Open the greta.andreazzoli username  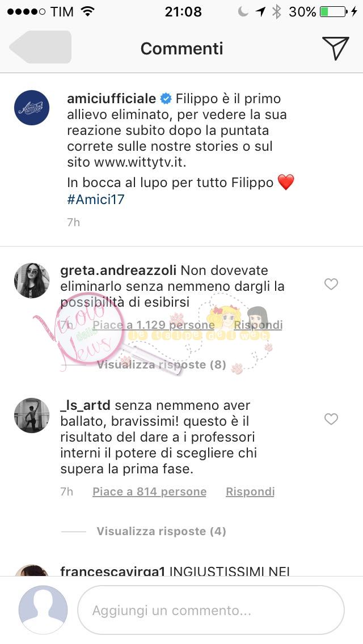(119, 270)
